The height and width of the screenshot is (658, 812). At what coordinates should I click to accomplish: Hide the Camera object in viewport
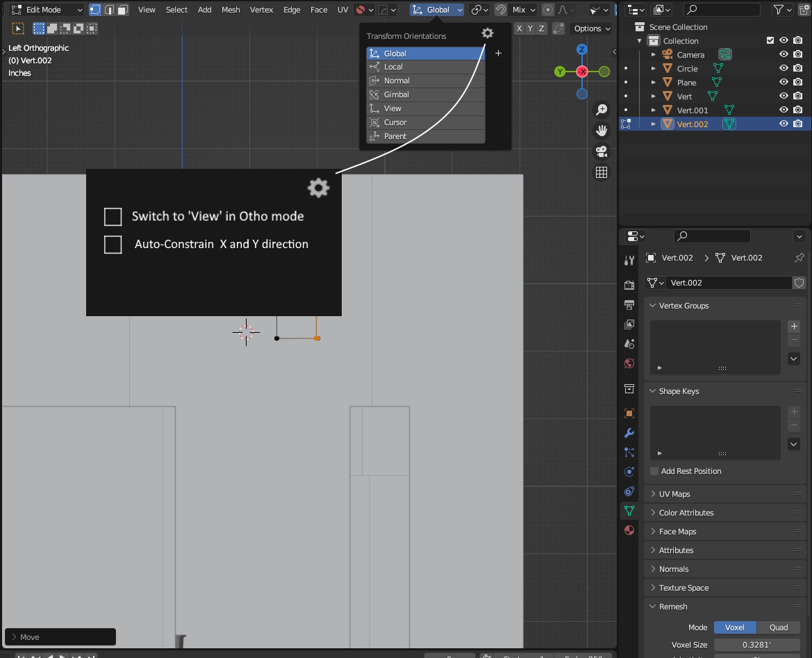(784, 54)
